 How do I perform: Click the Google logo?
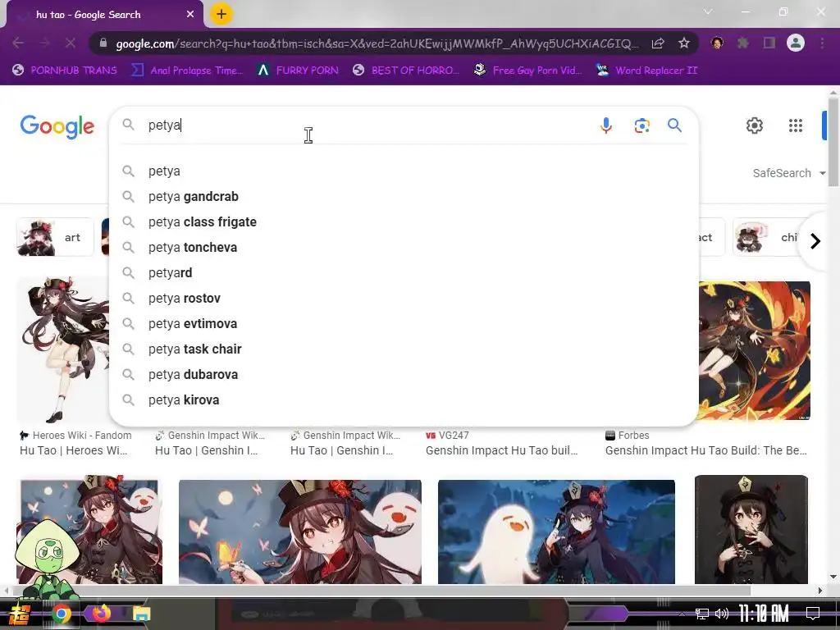click(57, 126)
